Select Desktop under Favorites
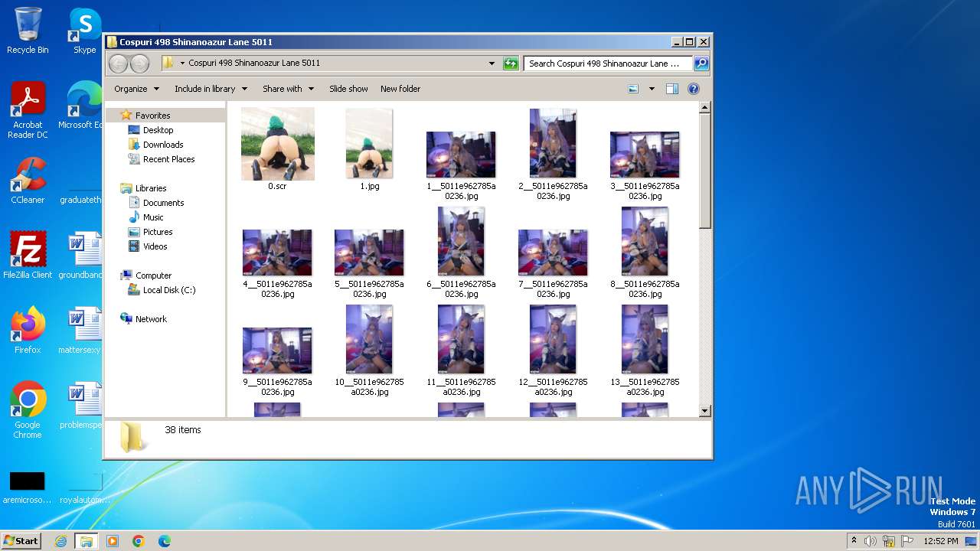 [158, 130]
